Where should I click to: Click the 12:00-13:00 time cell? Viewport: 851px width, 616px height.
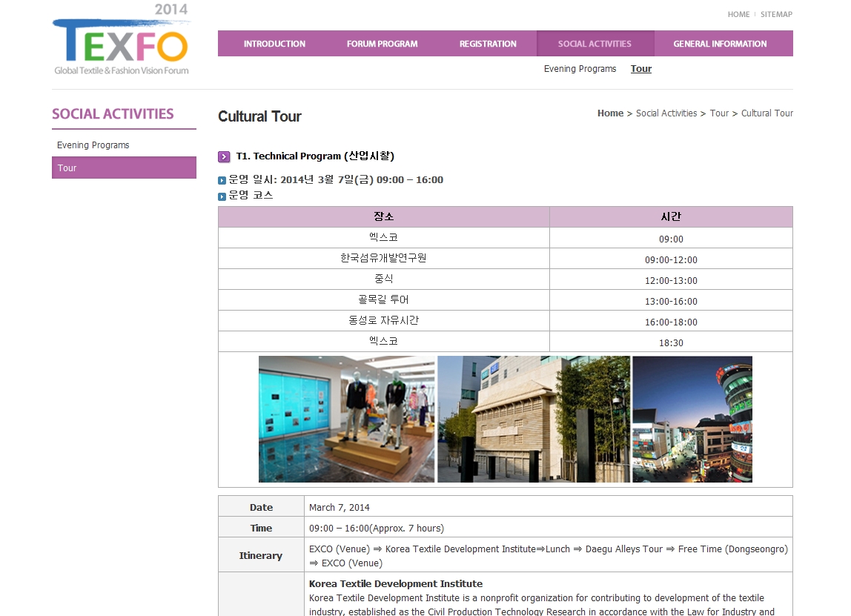671,280
